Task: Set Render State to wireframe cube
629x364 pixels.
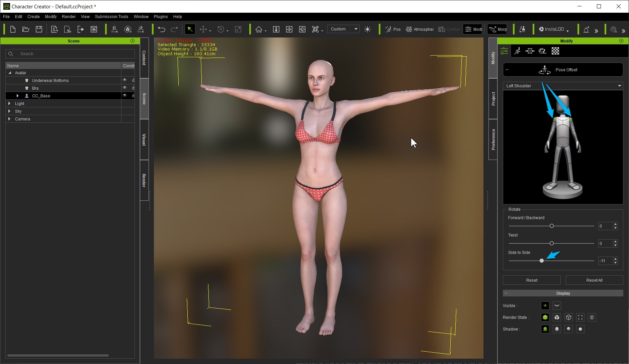Action: pyautogui.click(x=568, y=317)
